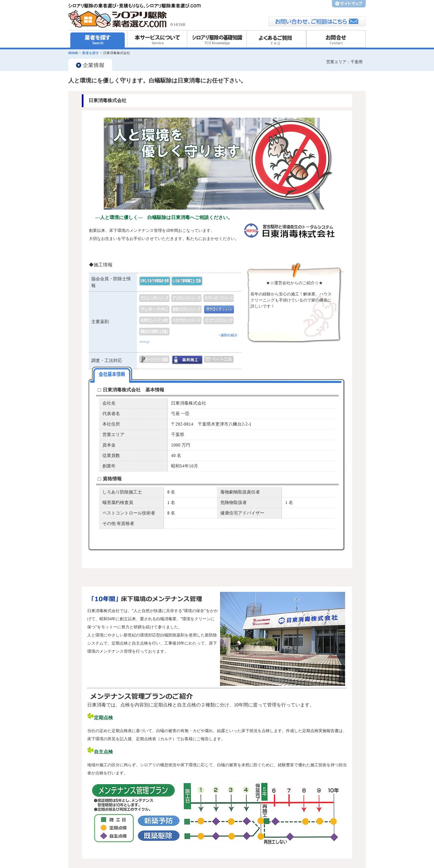The height and width of the screenshot is (868, 434).
Task: Click the メンテナンス管理プランのご紹介 heading
Action: 141,696
